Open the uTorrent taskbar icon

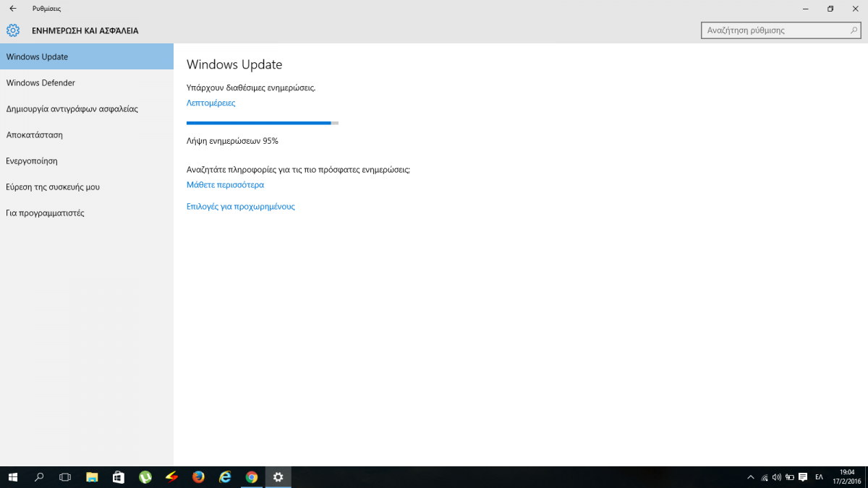click(x=145, y=477)
